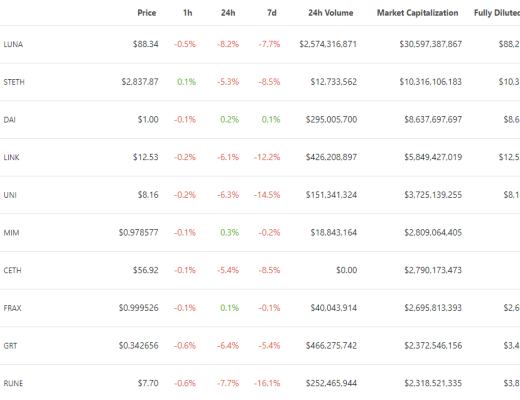Click LUNA market cap $30,597,387,867
520x400 pixels.
[x=431, y=44]
